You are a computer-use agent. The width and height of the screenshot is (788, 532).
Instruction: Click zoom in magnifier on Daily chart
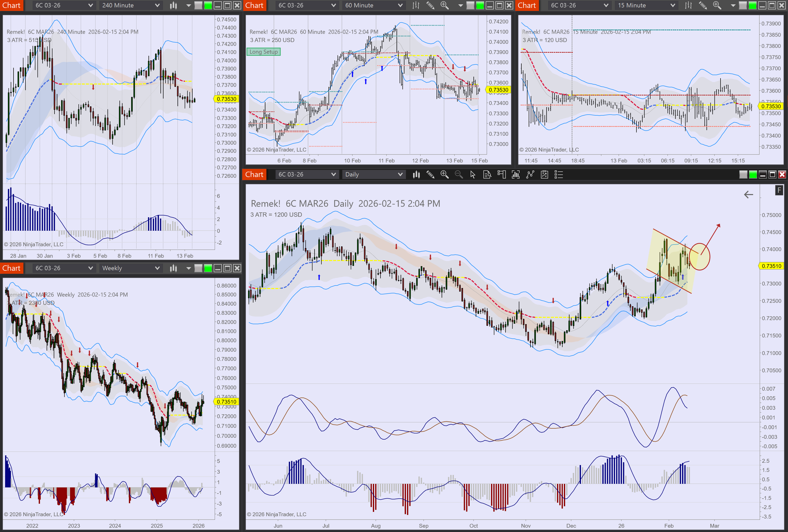tap(444, 175)
